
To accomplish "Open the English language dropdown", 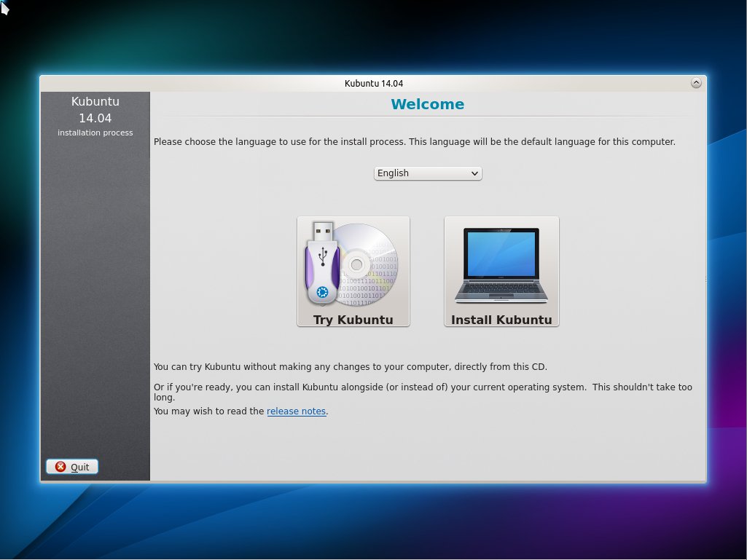I will pyautogui.click(x=428, y=173).
